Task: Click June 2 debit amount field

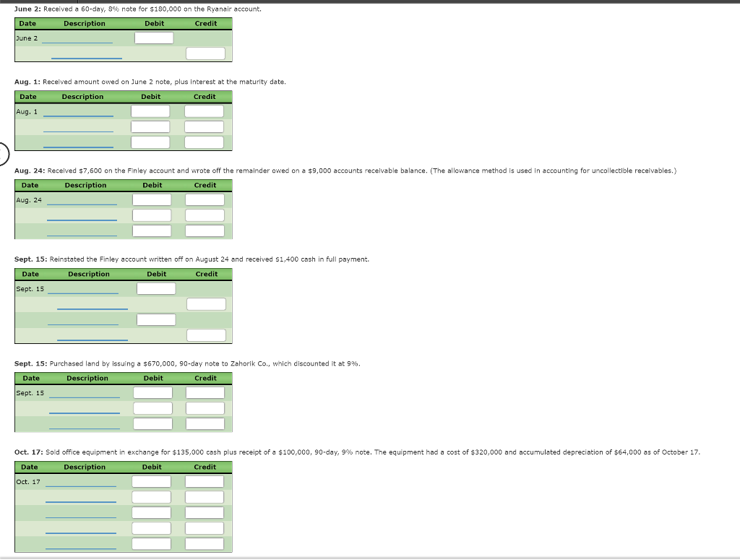Action: coord(154,38)
